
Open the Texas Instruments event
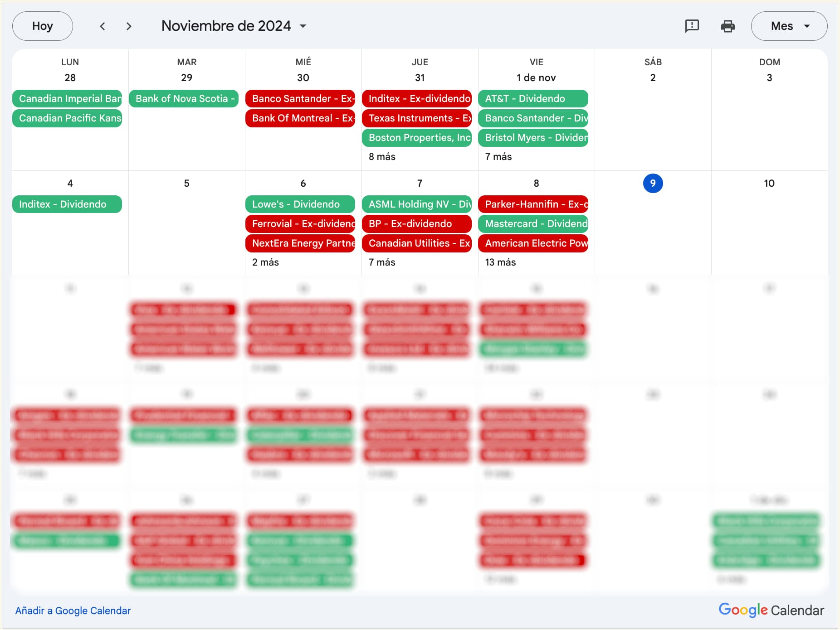(417, 118)
